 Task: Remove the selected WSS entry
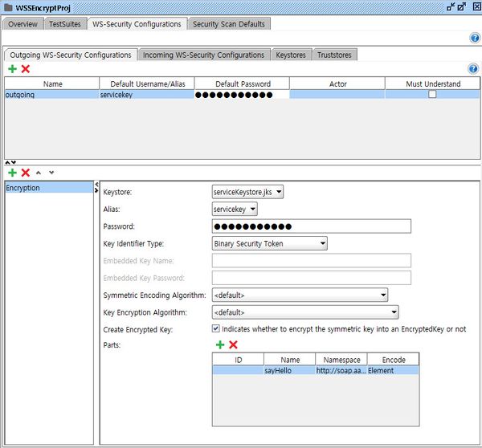coord(26,173)
